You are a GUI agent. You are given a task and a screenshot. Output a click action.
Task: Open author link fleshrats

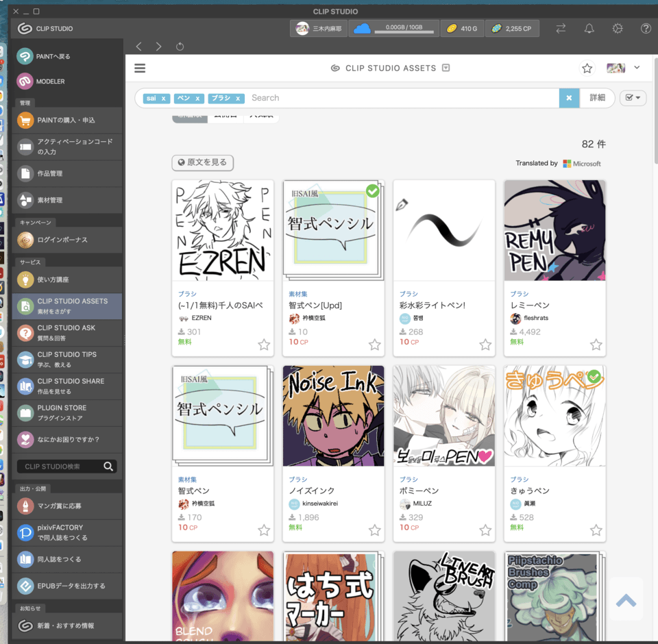(x=536, y=318)
